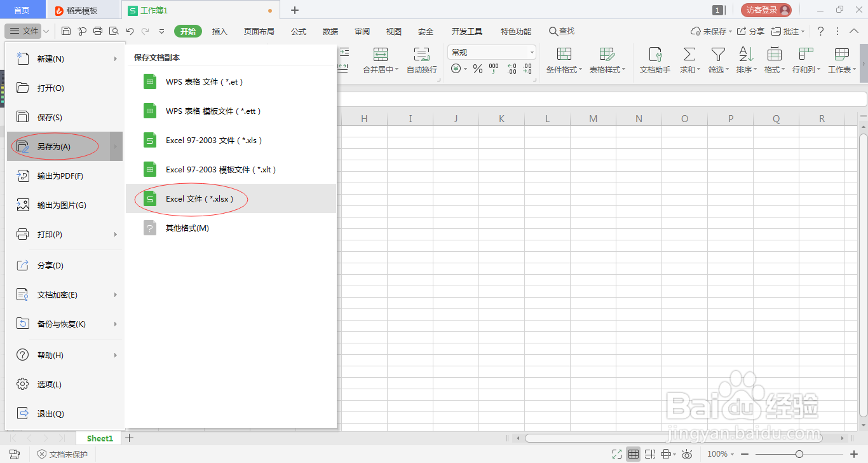The height and width of the screenshot is (463, 868).
Task: Open the Format (格式) tool
Action: [x=775, y=60]
